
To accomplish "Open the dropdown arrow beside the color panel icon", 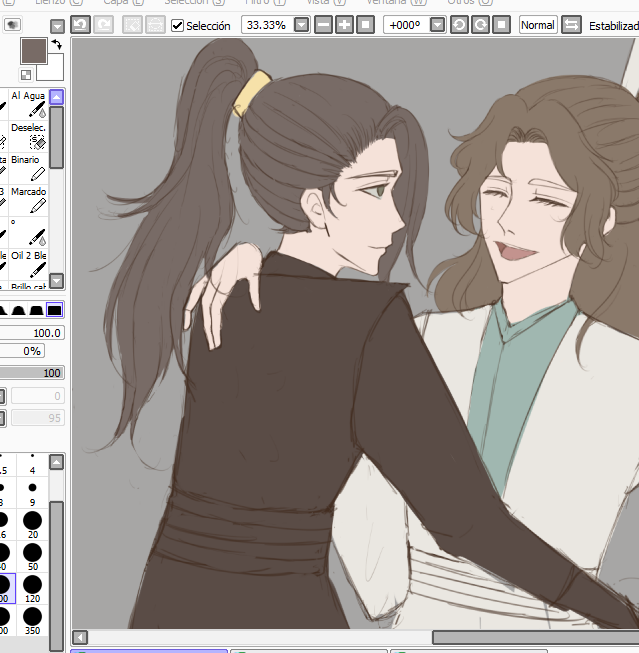I will 57,26.
